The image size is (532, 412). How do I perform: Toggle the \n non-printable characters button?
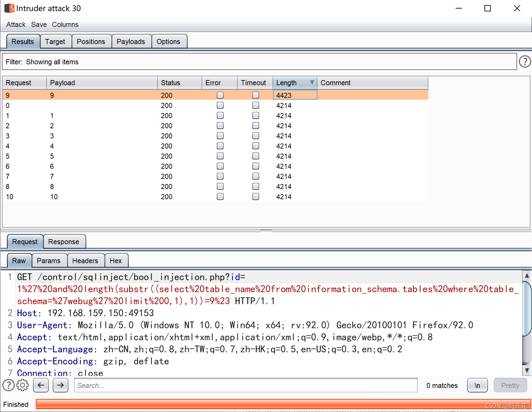point(477,385)
